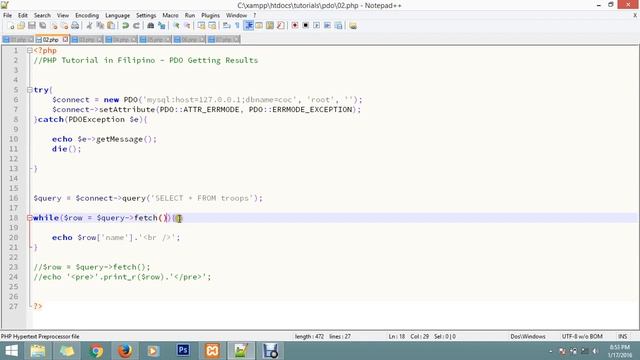640x360 pixels.
Task: Open the Run menu
Action: click(x=190, y=16)
